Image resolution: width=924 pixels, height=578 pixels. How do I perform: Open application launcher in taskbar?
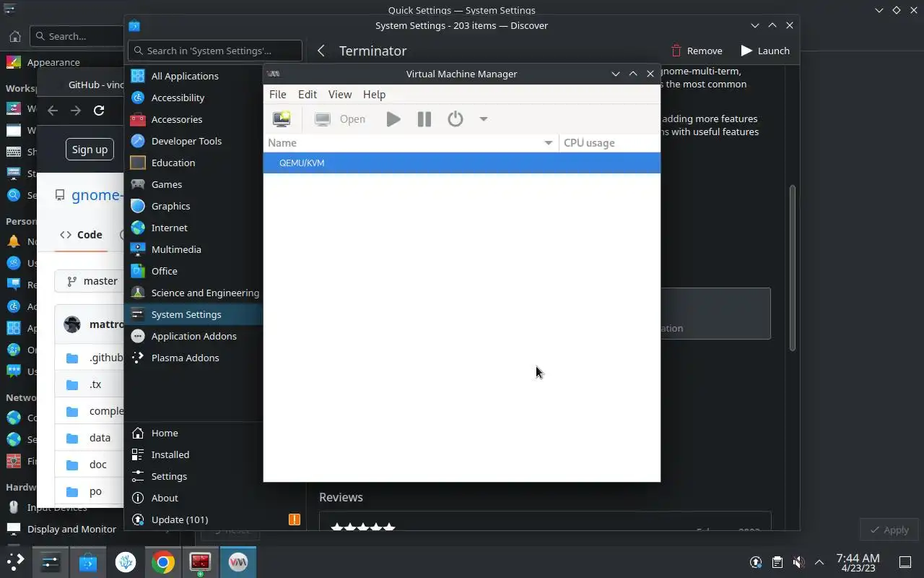pyautogui.click(x=16, y=561)
